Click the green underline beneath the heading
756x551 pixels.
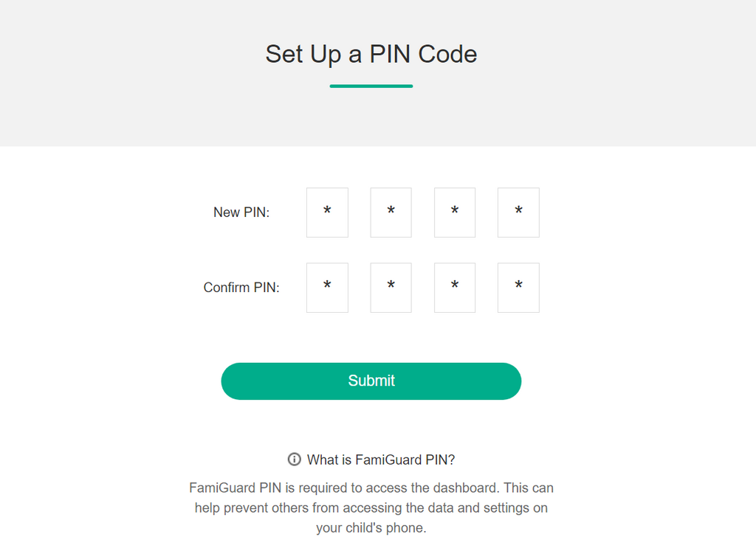click(371, 86)
